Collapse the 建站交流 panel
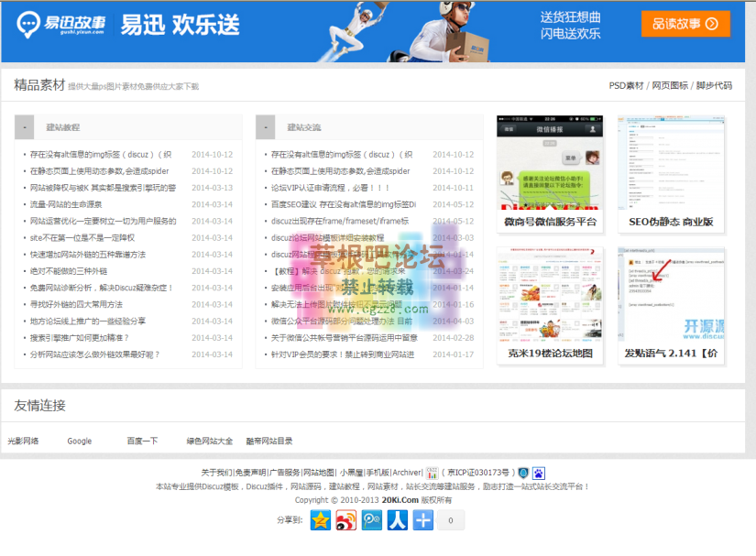This screenshot has width=756, height=556. [x=265, y=127]
